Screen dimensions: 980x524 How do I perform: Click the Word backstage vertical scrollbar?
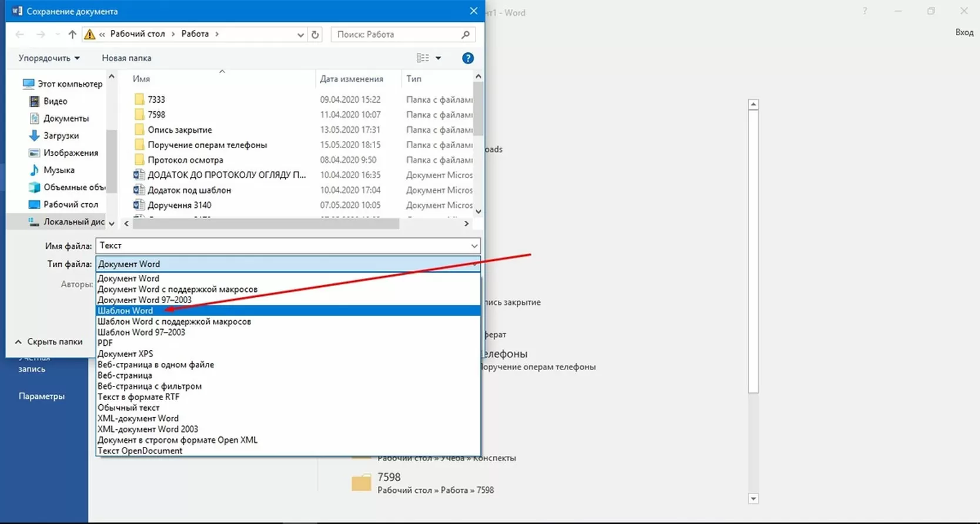coord(753,251)
